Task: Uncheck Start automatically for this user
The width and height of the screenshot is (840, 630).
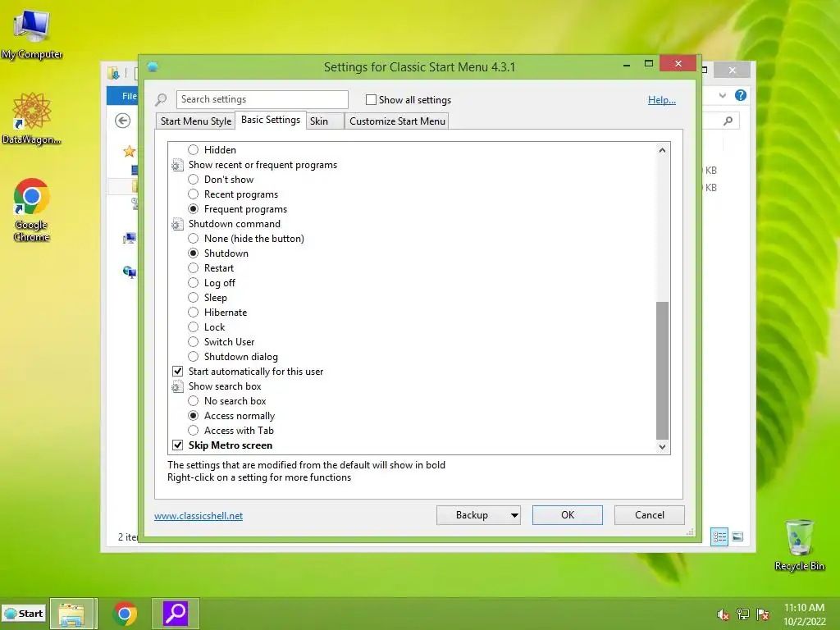Action: 178,372
